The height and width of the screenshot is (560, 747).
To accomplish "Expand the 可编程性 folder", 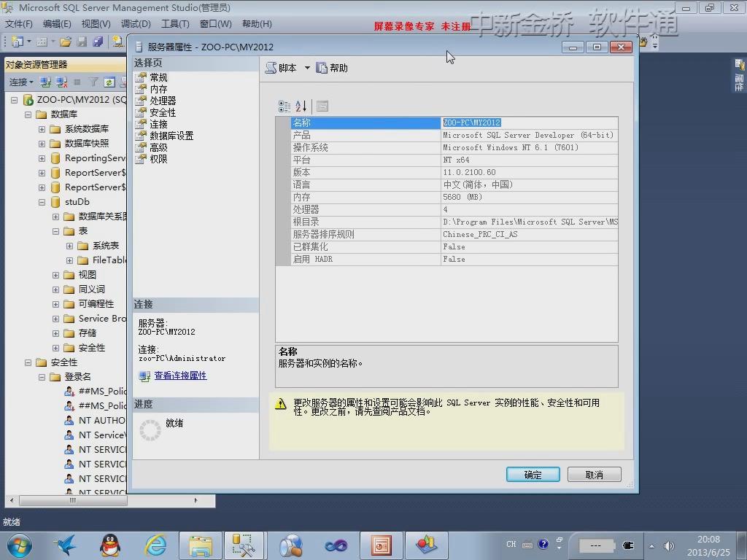I will [x=55, y=304].
